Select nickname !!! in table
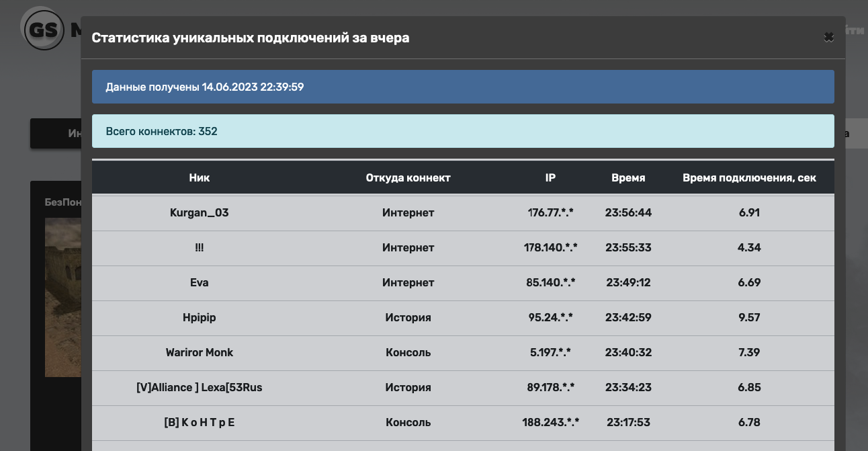 click(200, 247)
